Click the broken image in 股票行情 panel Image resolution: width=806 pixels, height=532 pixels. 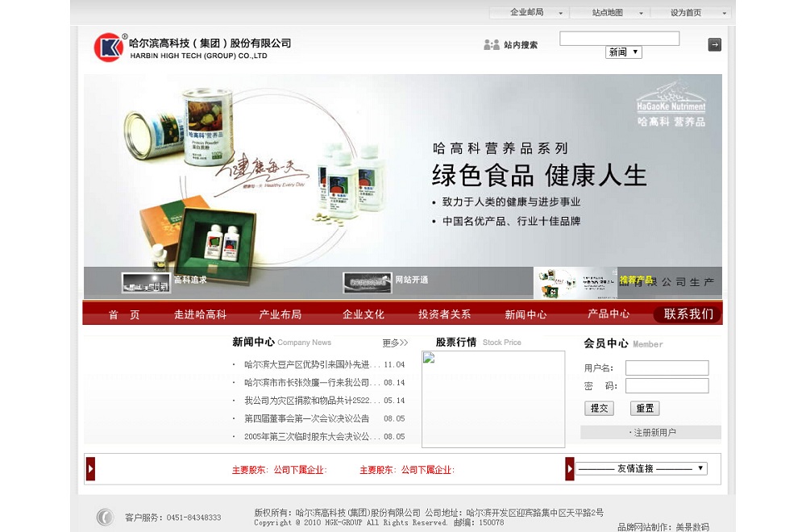pyautogui.click(x=429, y=358)
